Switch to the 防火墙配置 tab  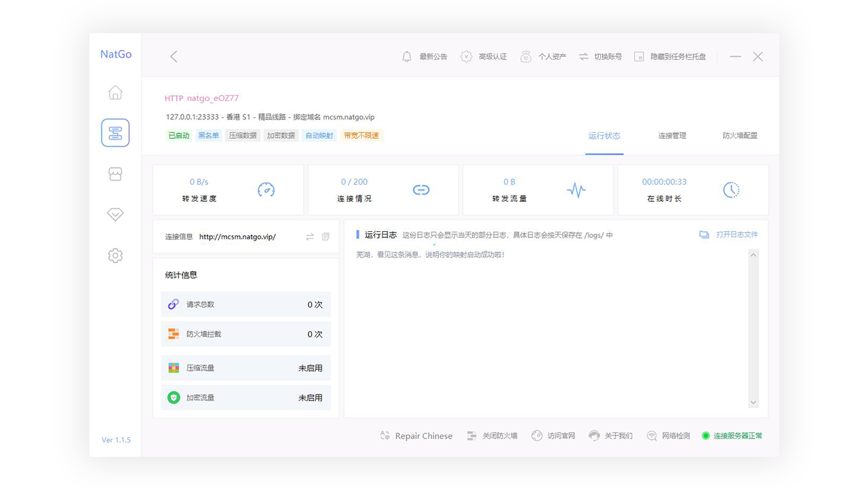(x=740, y=136)
